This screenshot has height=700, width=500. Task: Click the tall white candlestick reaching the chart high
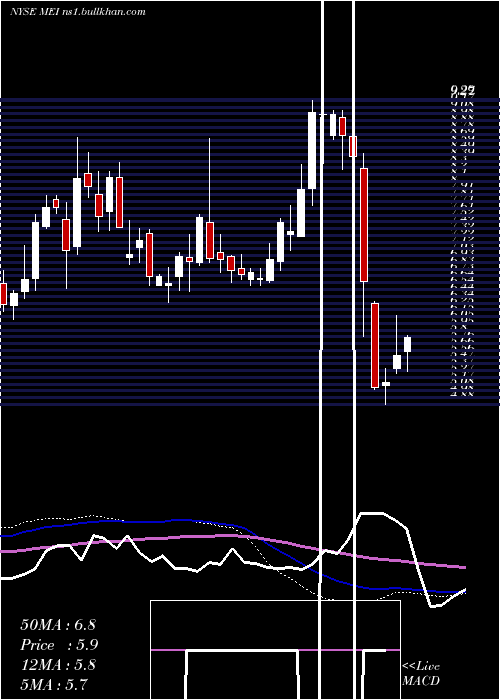point(312,151)
